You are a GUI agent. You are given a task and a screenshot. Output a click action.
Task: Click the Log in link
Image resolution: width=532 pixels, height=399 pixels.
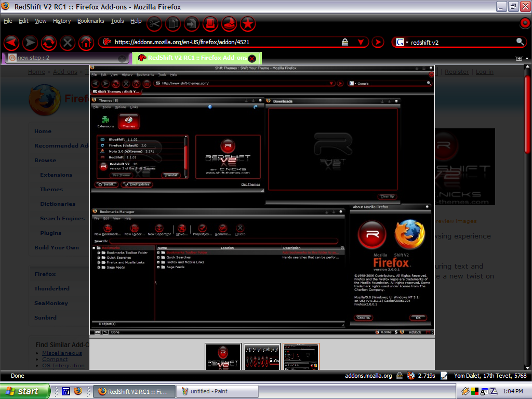485,72
